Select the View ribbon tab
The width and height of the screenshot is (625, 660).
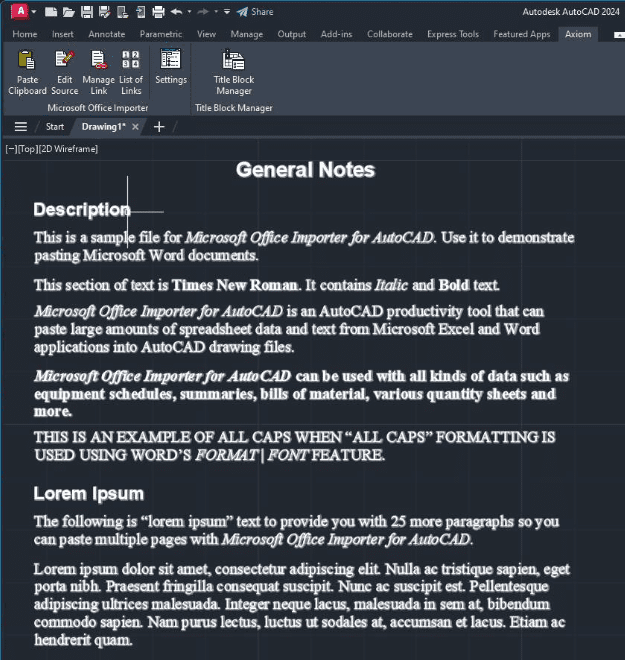point(206,34)
